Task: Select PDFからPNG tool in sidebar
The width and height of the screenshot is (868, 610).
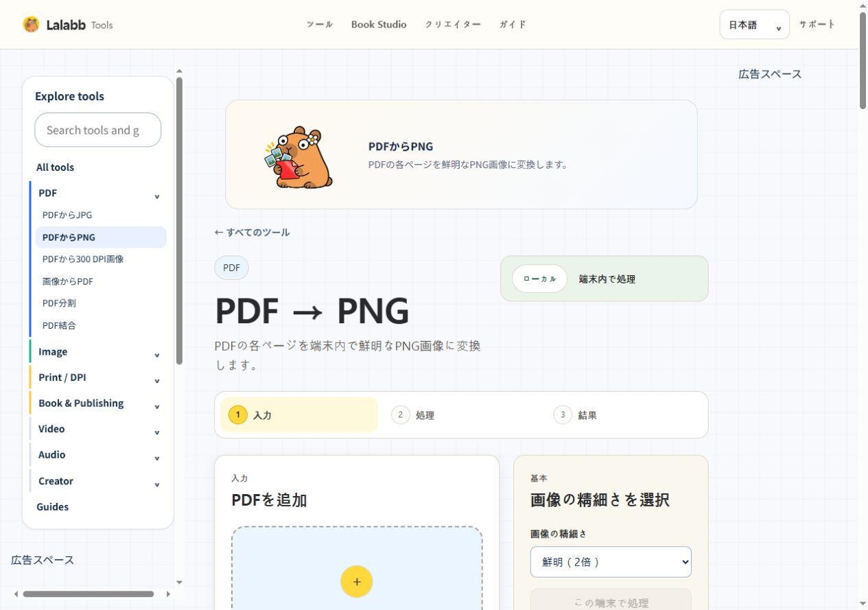Action: [101, 237]
